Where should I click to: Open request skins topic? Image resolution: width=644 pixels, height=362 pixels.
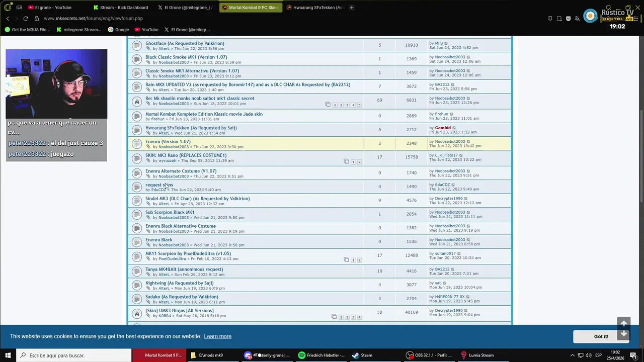pos(159,185)
